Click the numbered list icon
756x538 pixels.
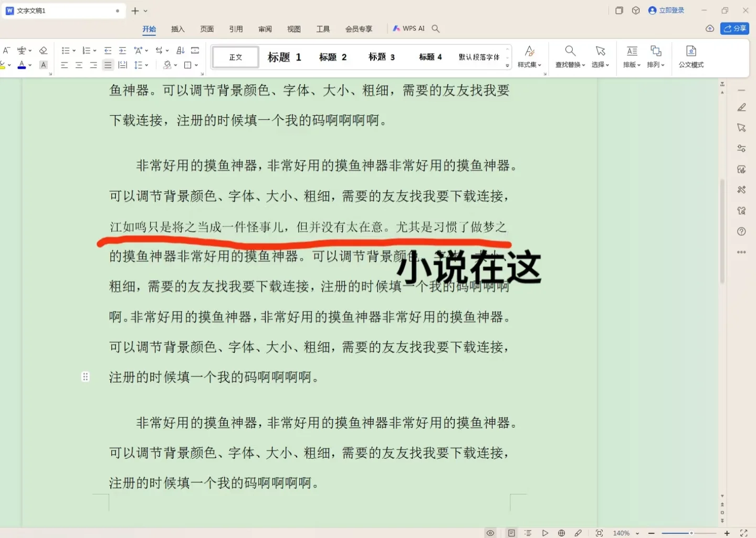(87, 50)
